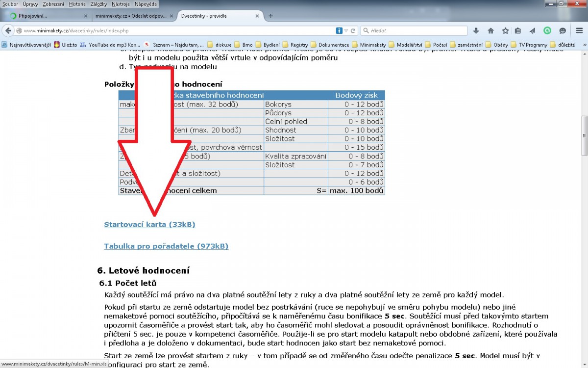Open a new tab with plus button
The height and width of the screenshot is (368, 588).
coord(270,16)
